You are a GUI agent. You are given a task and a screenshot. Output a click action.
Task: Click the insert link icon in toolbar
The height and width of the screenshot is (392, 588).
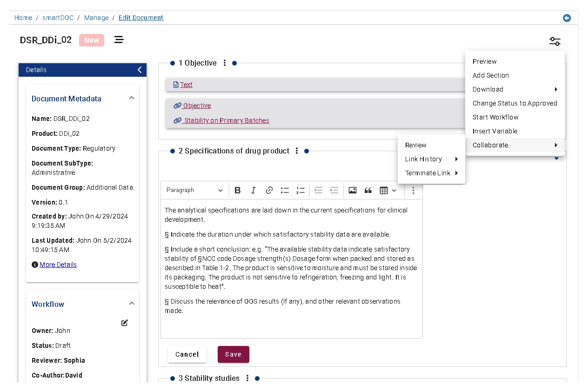[269, 190]
